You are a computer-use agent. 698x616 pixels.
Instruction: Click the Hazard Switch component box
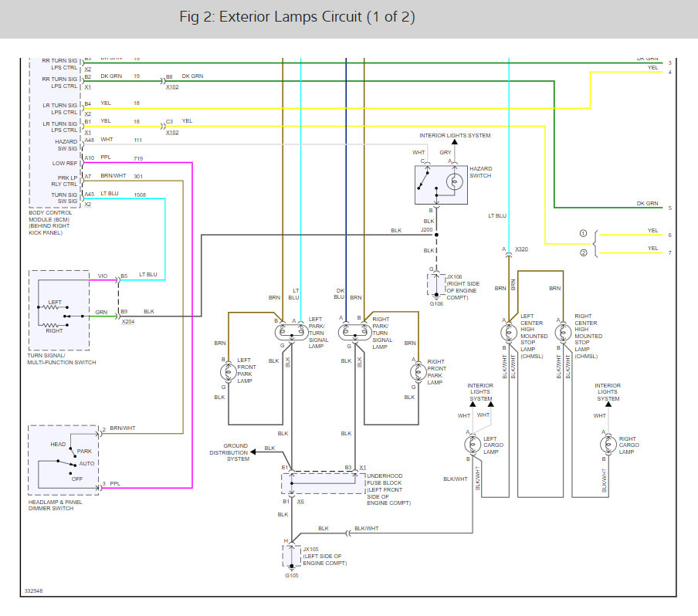click(x=441, y=184)
